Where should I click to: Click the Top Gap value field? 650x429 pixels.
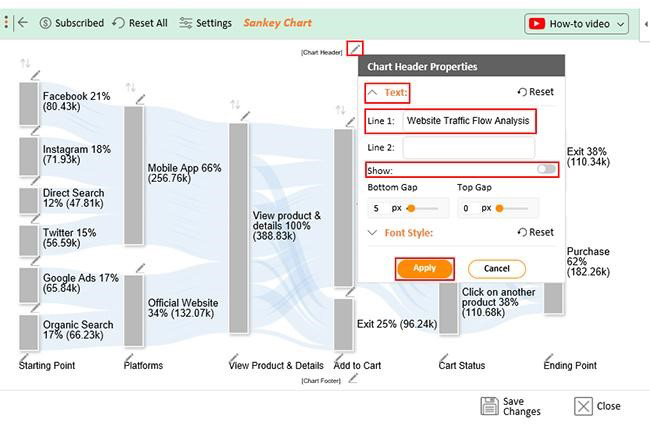pos(466,208)
